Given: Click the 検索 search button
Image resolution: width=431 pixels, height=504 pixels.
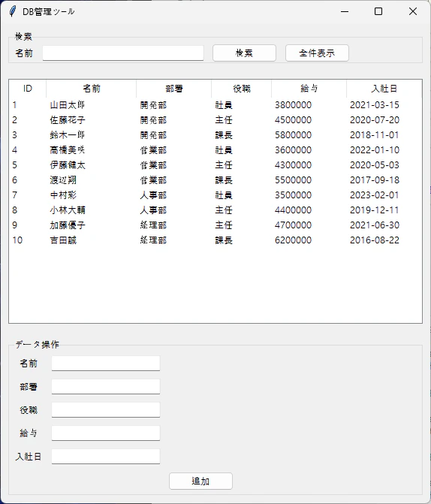Looking at the screenshot, I should click(244, 53).
